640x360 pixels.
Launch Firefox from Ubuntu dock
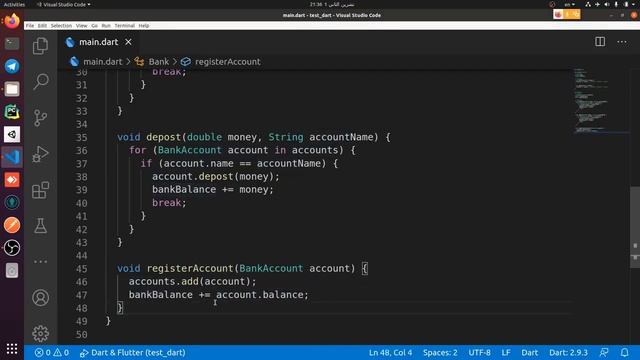pyautogui.click(x=12, y=21)
